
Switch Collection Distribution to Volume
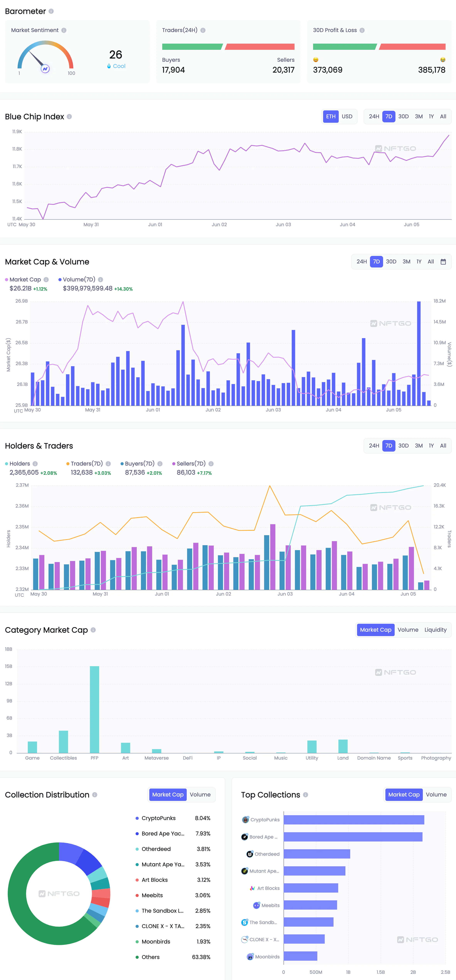tap(200, 794)
